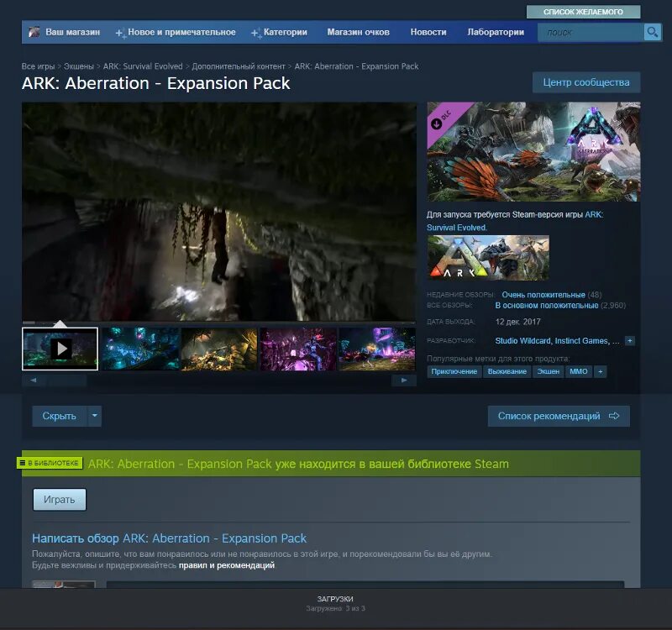Click В библиотеке badge
The width and height of the screenshot is (672, 630).
coord(50,463)
